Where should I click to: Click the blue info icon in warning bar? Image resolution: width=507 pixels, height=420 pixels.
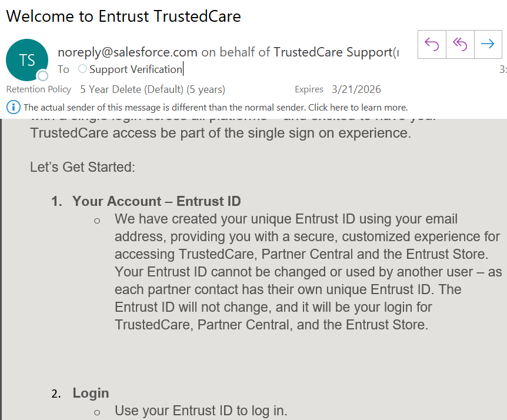tap(13, 107)
